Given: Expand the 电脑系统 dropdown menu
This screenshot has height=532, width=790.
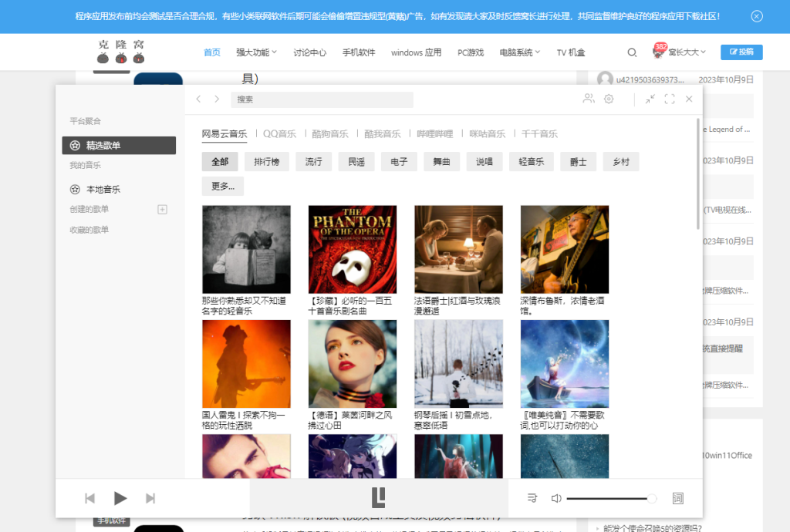Looking at the screenshot, I should coord(520,52).
